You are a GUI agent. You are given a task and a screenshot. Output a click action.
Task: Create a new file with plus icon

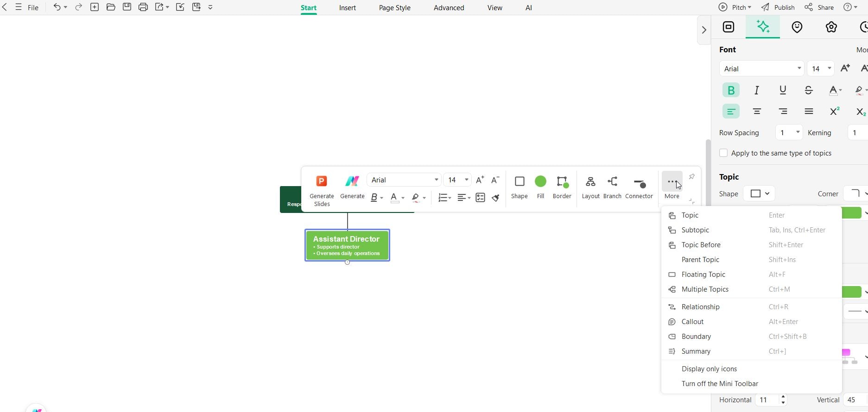tap(95, 7)
